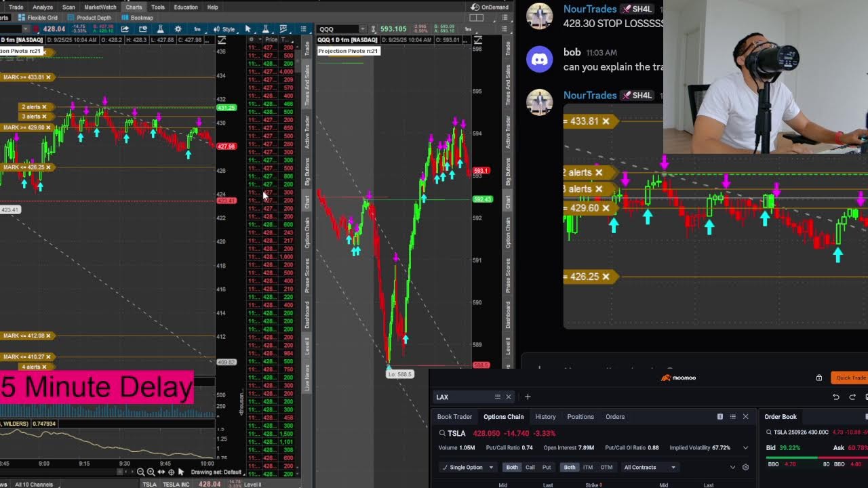Select the pointer drawing tool in chart toolbar
Viewport: 868px width, 488px height.
coord(248,29)
